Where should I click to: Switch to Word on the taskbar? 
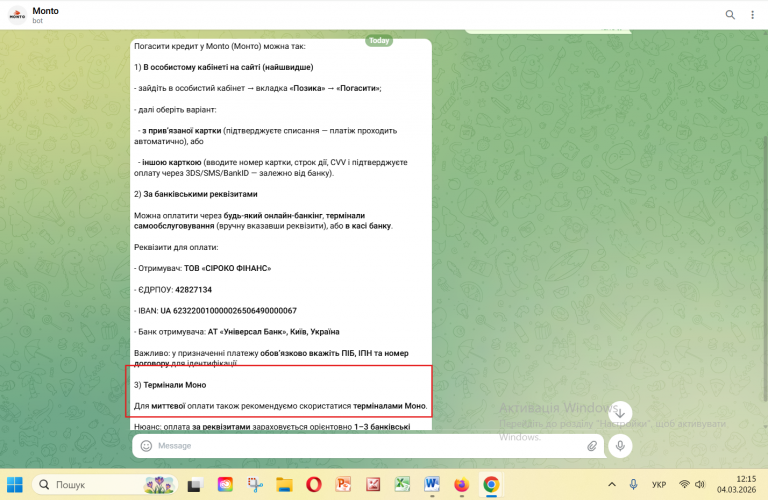tap(432, 485)
